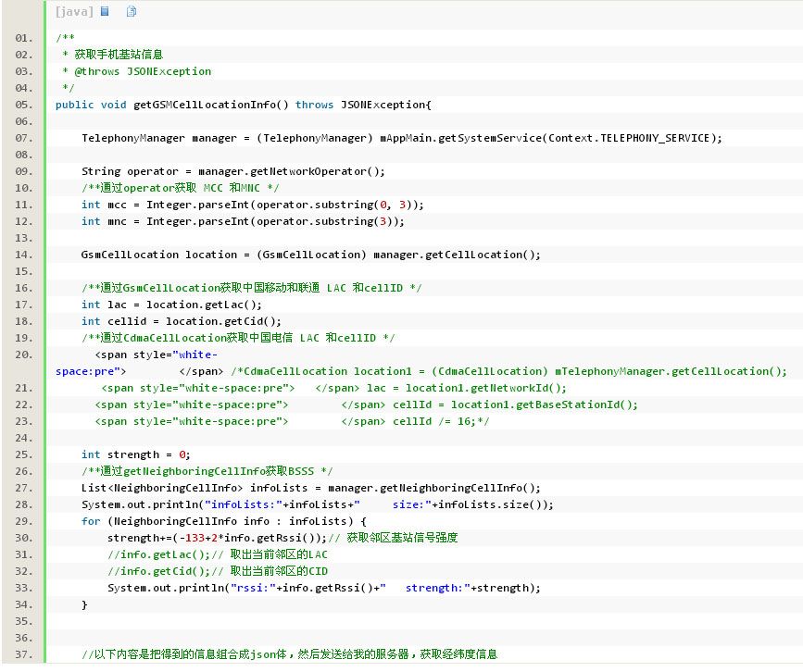
Task: Click the copy code icon
Action: click(132, 12)
